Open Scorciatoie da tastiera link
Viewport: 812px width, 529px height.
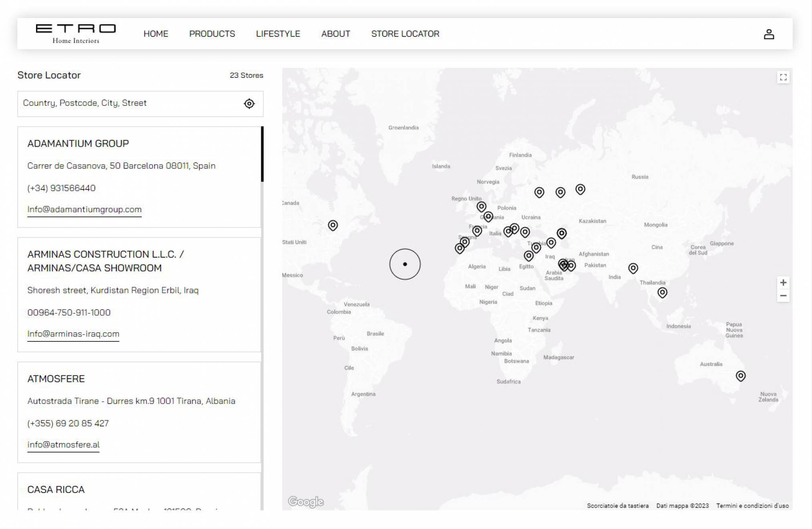[x=617, y=506]
